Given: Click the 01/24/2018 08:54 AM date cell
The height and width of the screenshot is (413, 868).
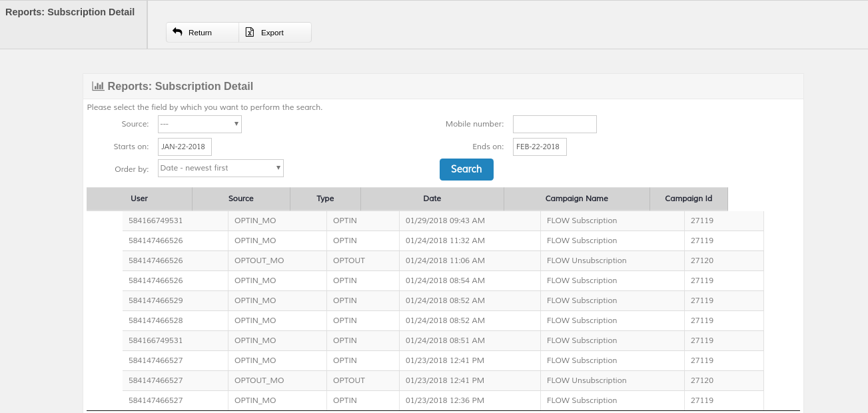Looking at the screenshot, I should (x=445, y=280).
